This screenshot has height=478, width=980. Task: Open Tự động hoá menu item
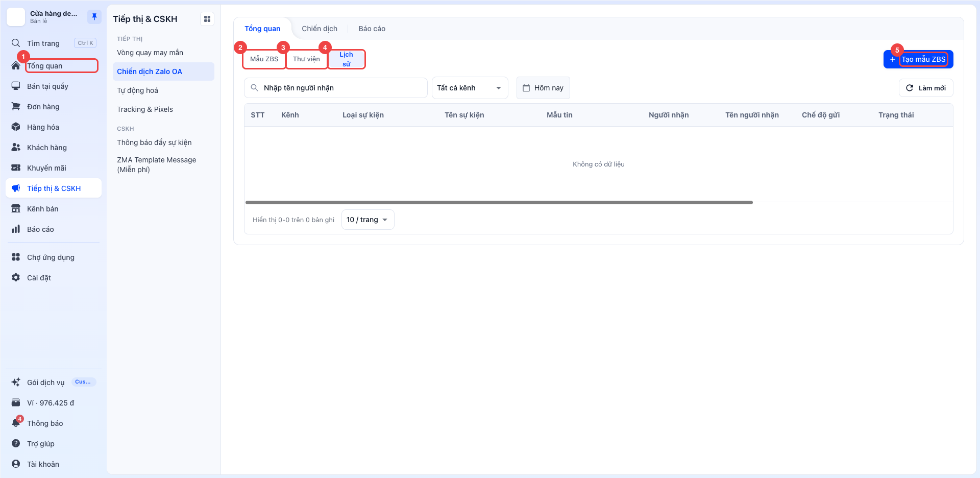pyautogui.click(x=163, y=90)
